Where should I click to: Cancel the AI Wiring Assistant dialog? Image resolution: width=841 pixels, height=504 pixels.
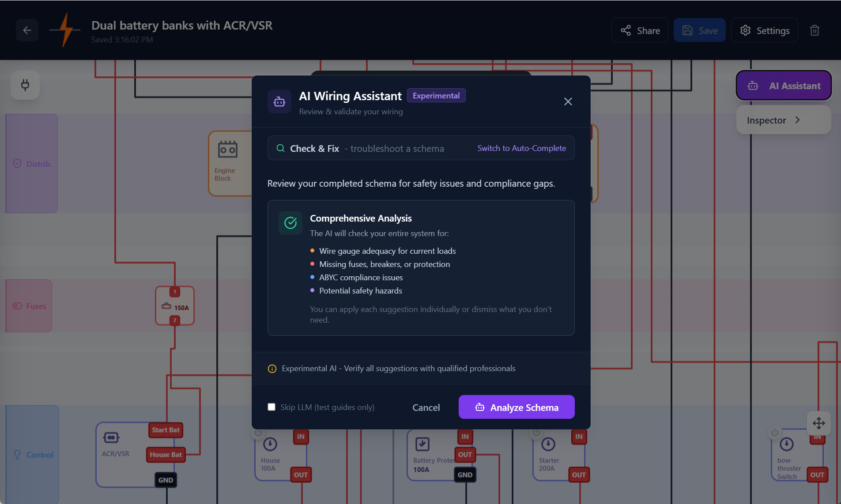tap(426, 407)
